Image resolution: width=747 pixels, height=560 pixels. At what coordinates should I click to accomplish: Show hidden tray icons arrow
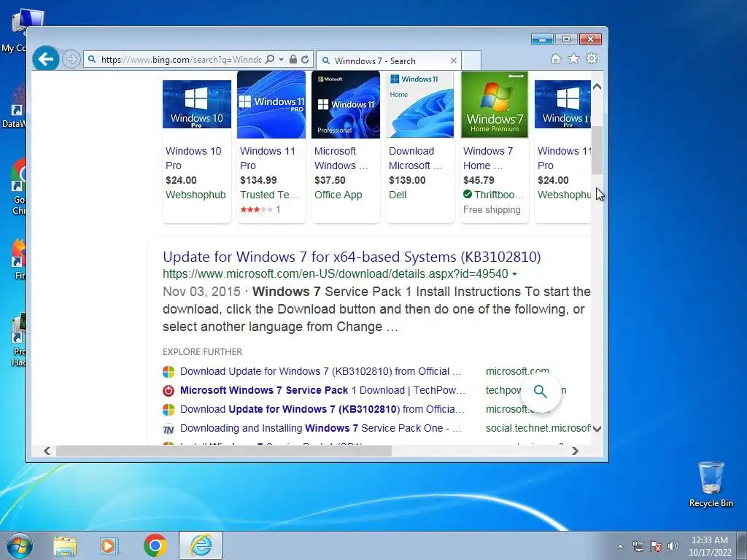pos(620,546)
